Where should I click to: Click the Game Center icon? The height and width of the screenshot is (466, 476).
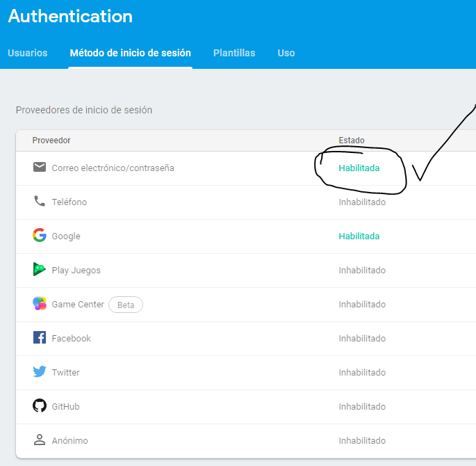tap(40, 304)
